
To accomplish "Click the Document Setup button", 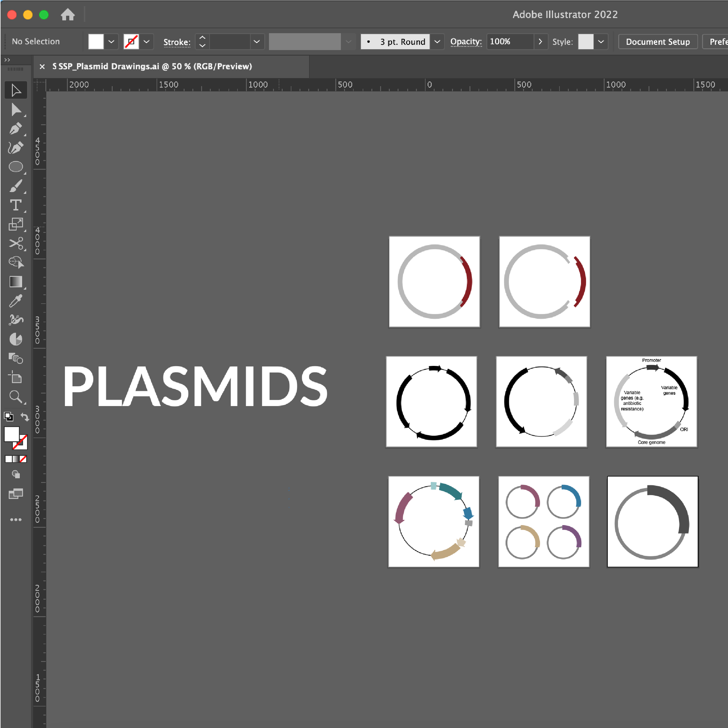I will coord(658,42).
